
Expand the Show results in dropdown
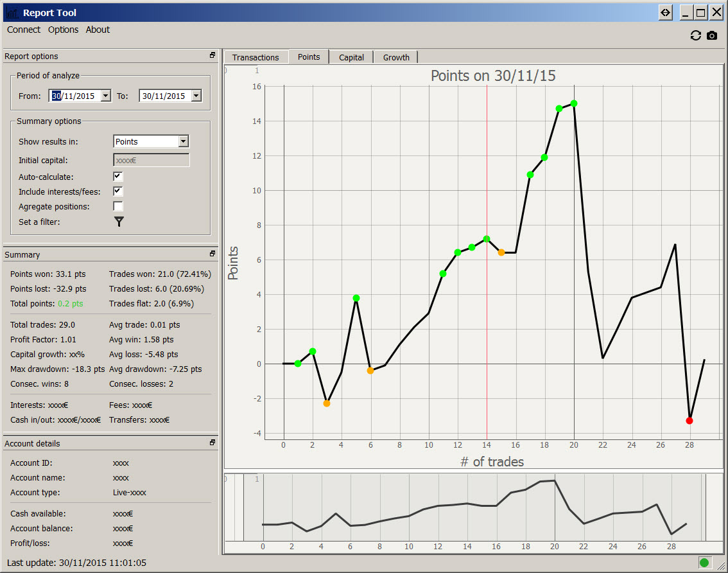click(184, 141)
